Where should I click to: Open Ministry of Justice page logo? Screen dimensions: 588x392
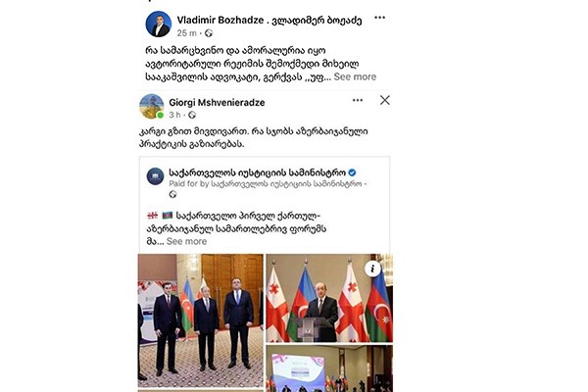tap(155, 176)
